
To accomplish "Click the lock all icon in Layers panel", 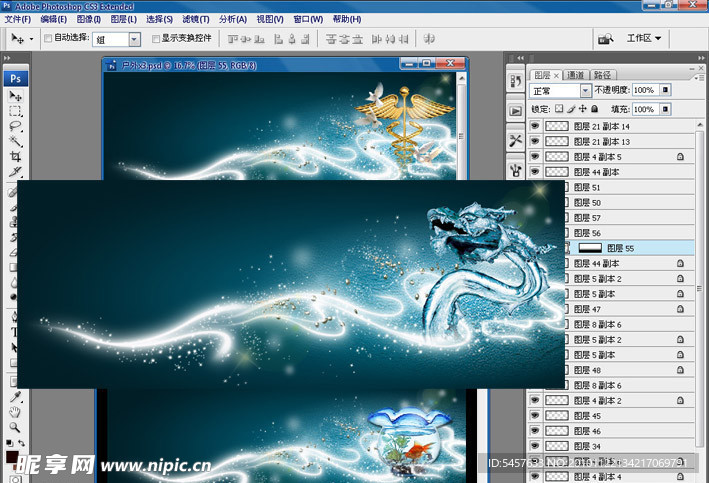I will click(x=595, y=108).
